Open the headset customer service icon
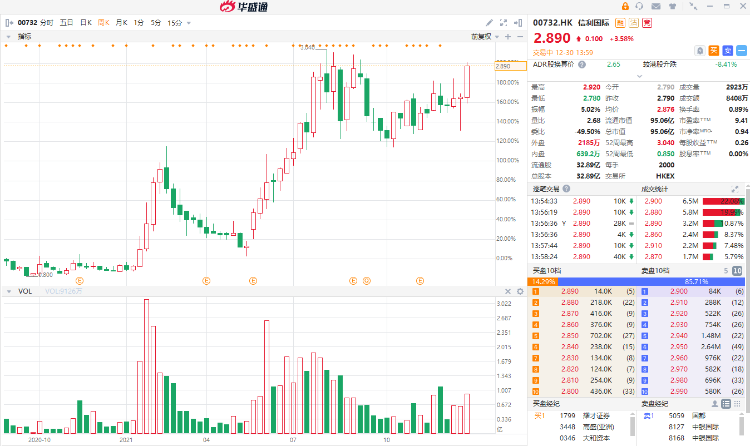The width and height of the screenshot is (750, 446). (641, 7)
